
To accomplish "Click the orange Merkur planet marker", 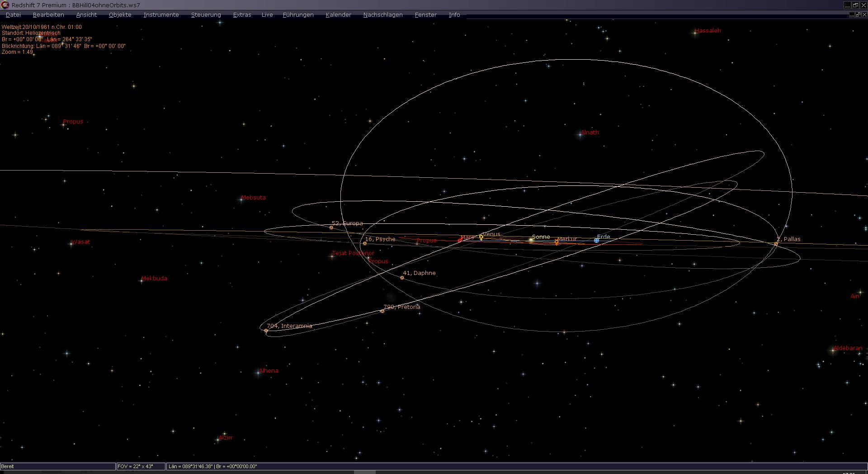I will click(557, 242).
